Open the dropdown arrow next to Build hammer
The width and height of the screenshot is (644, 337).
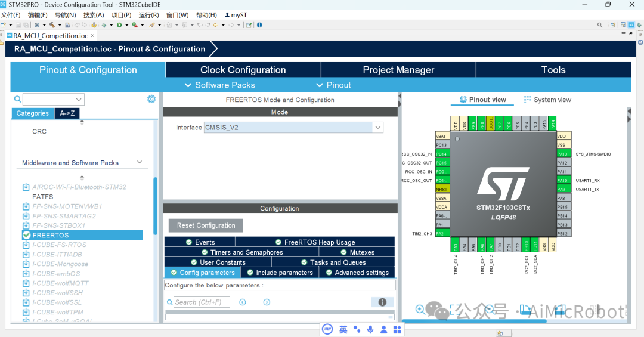click(60, 25)
